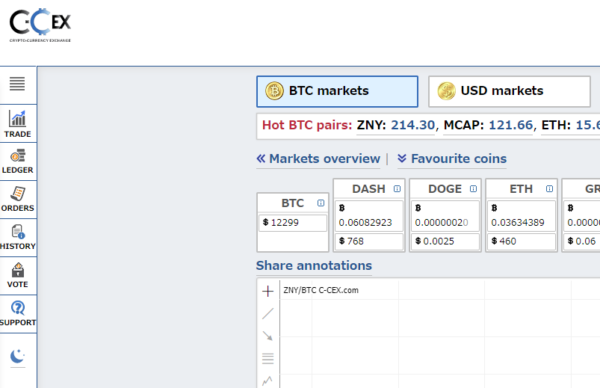Toggle night mode with the moon icon

coord(18,357)
